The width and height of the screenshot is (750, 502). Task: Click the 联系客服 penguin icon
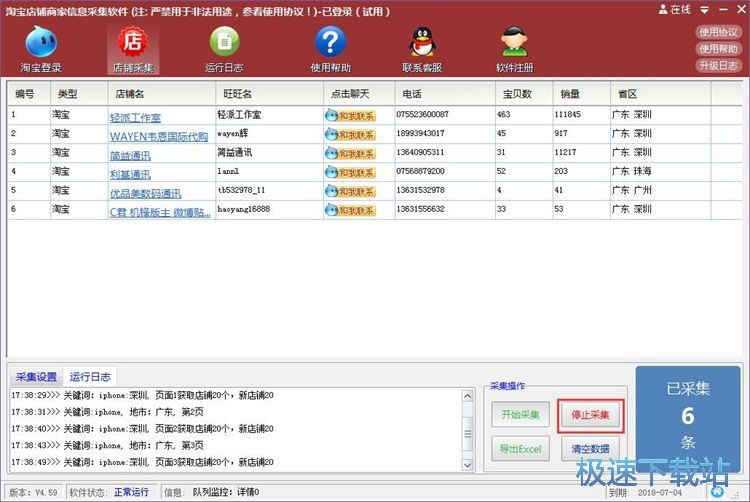pos(422,49)
